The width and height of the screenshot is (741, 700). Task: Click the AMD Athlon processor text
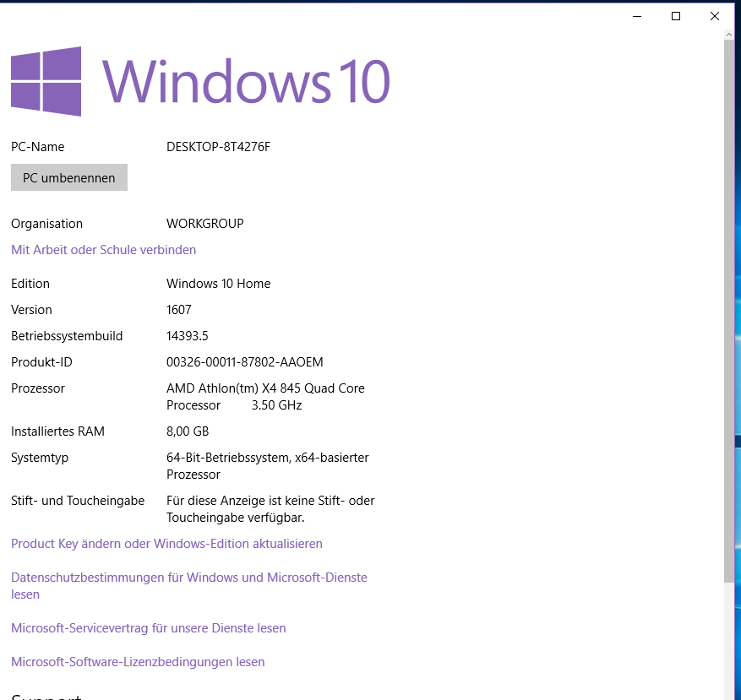[x=265, y=388]
